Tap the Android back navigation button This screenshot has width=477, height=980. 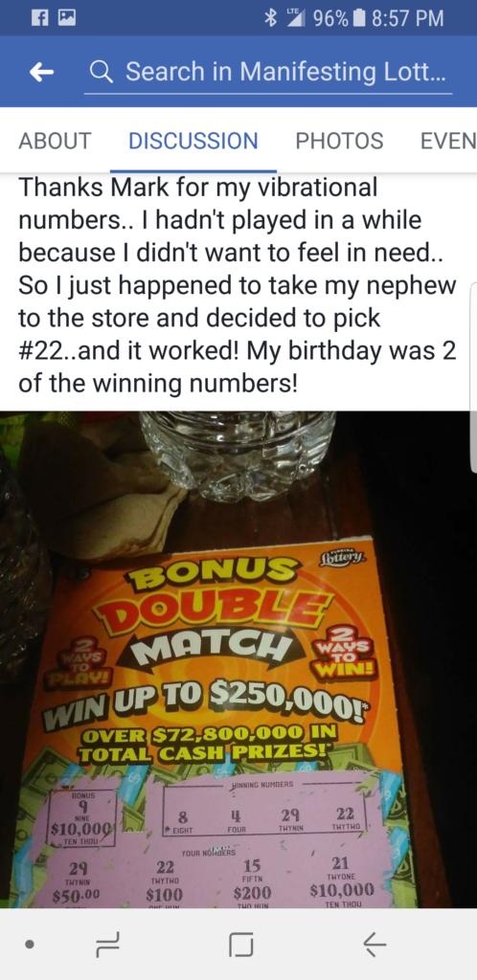pos(375,944)
